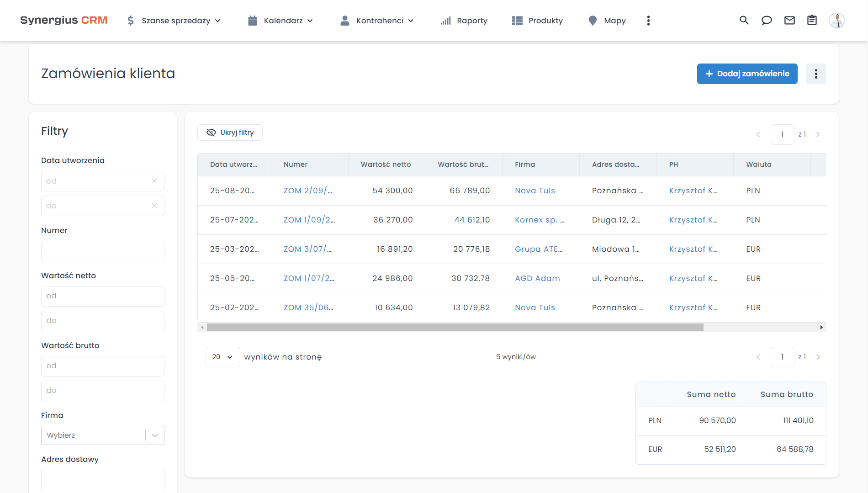Image resolution: width=868 pixels, height=493 pixels.
Task: Change results per page from 20 dropdown
Action: [222, 357]
